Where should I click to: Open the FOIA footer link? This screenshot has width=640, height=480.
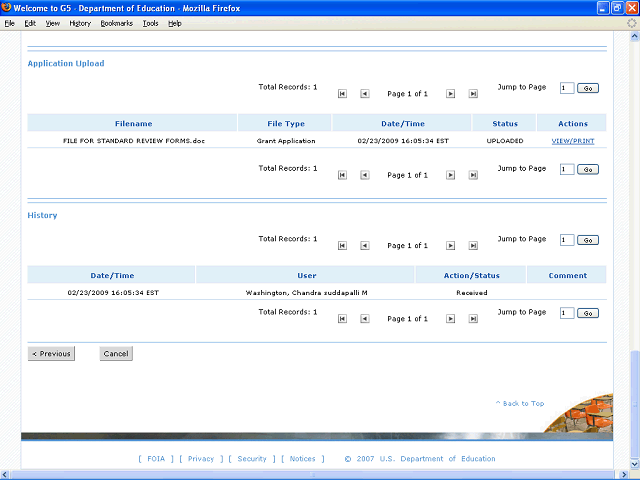point(156,459)
